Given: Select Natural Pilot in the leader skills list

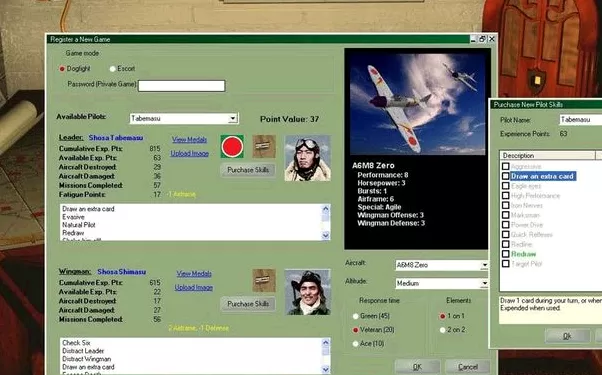Looking at the screenshot, I should pyautogui.click(x=79, y=225).
